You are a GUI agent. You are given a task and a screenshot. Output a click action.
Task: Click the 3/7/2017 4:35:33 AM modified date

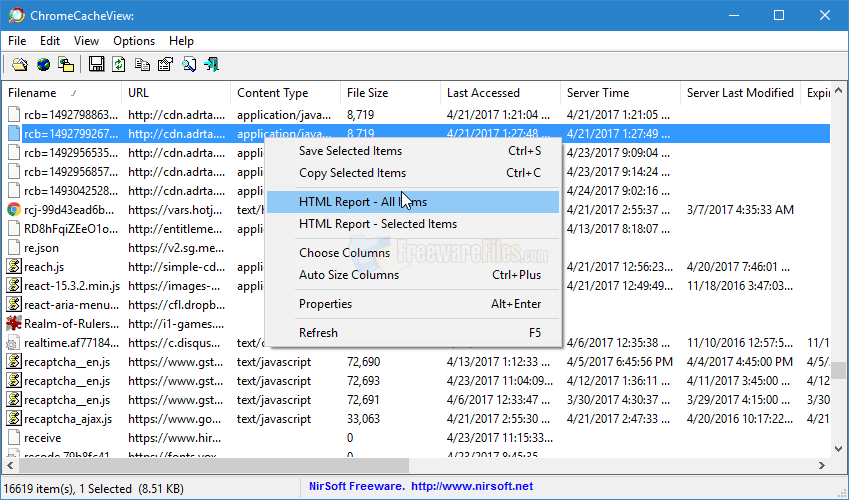[x=740, y=210]
